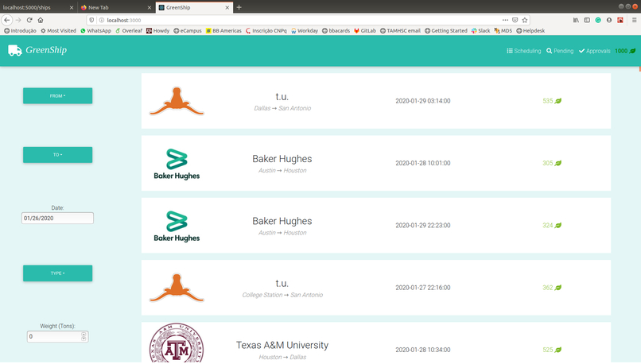641x364 pixels.
Task: Toggle the browser sidebar icon
Action: coord(587,20)
